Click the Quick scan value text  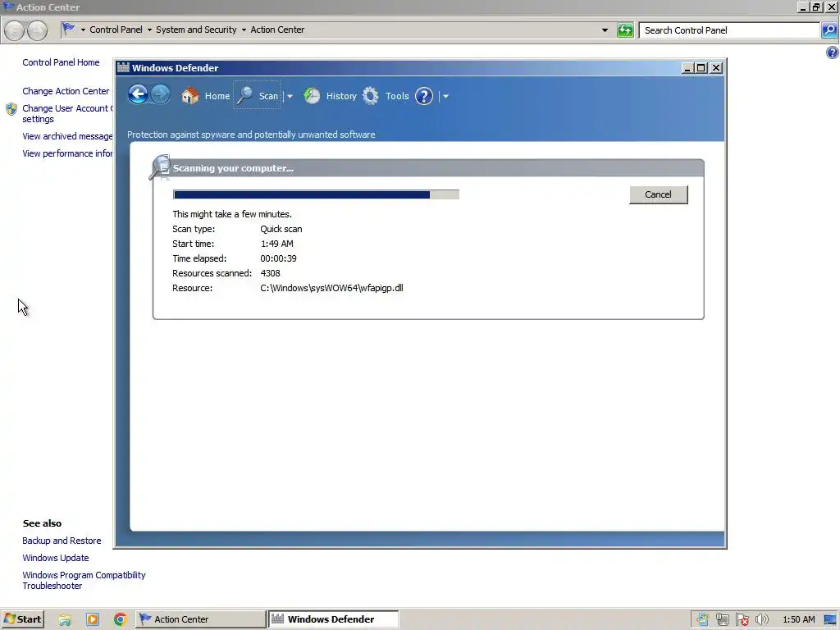(281, 230)
